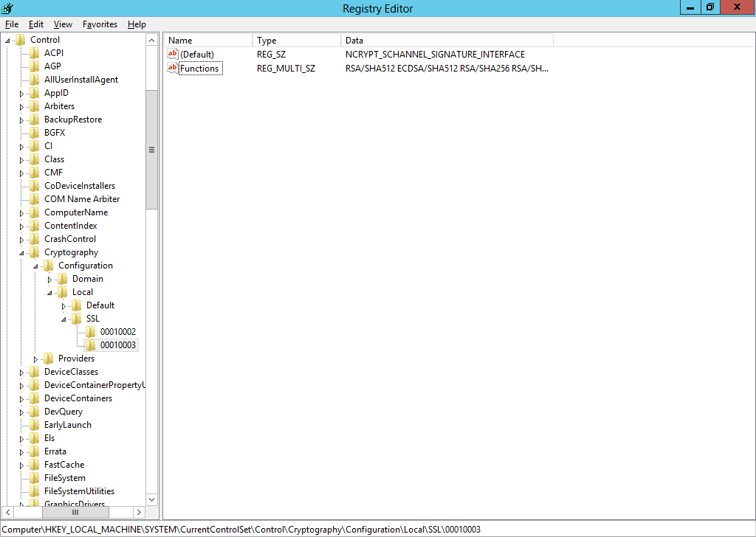Click tree pane vertical scrollbar thumb
Screen dimensions: 756x537
point(151,150)
